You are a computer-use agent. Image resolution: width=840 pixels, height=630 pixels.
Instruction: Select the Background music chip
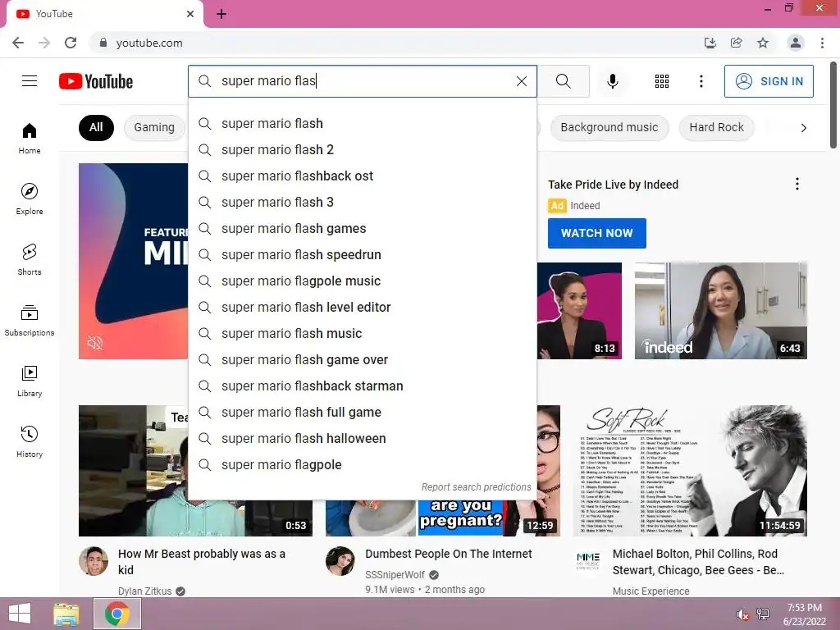pos(609,127)
